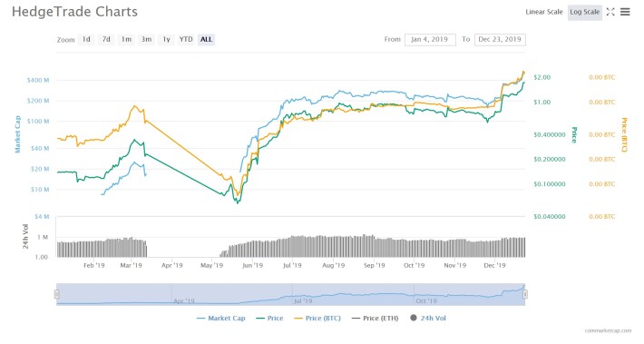Toggle Price (ETH) series in legend

point(376,318)
